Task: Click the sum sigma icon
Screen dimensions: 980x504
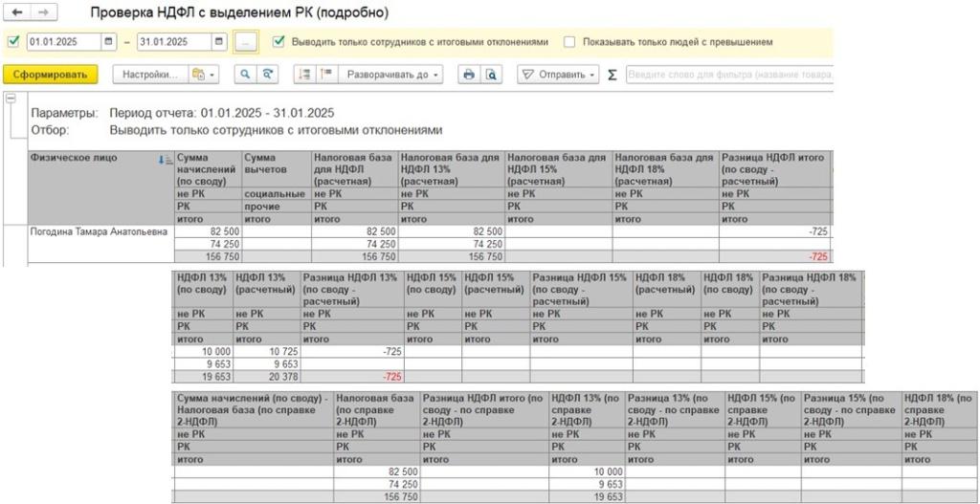Action: coord(612,74)
